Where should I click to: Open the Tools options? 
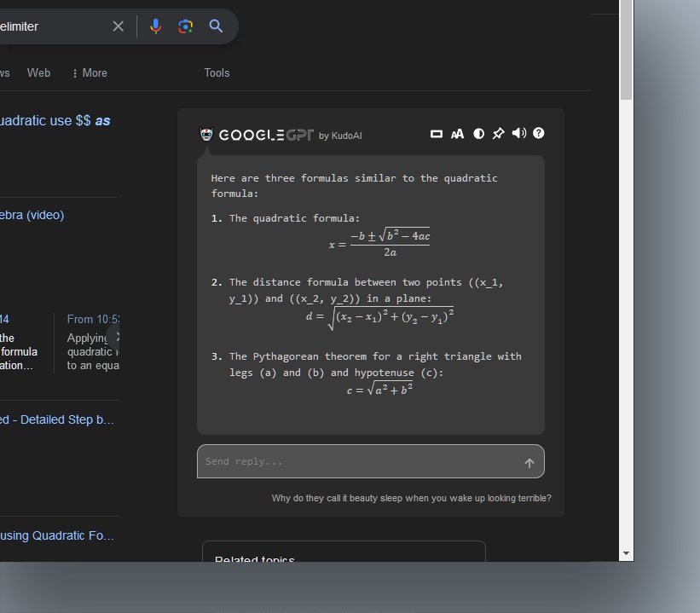[217, 72]
